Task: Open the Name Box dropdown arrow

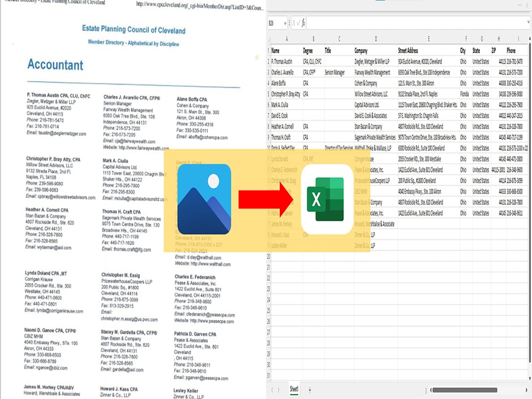Action: click(285, 23)
